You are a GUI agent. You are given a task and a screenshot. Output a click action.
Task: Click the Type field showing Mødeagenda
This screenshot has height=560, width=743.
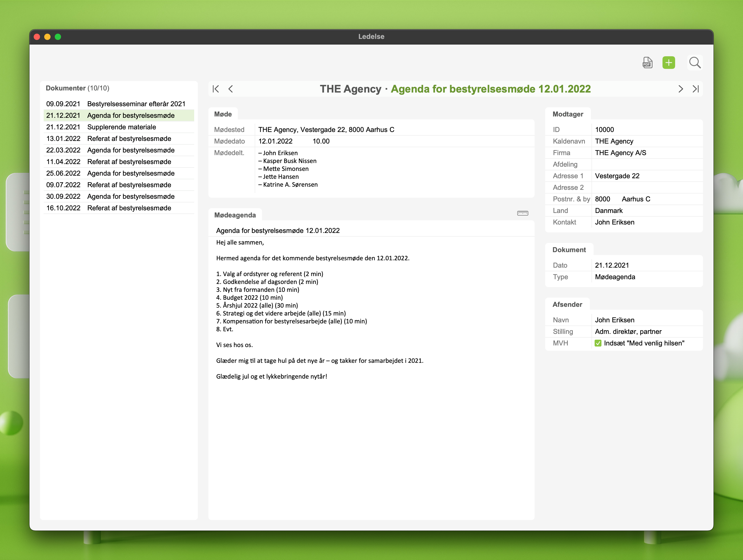(615, 277)
